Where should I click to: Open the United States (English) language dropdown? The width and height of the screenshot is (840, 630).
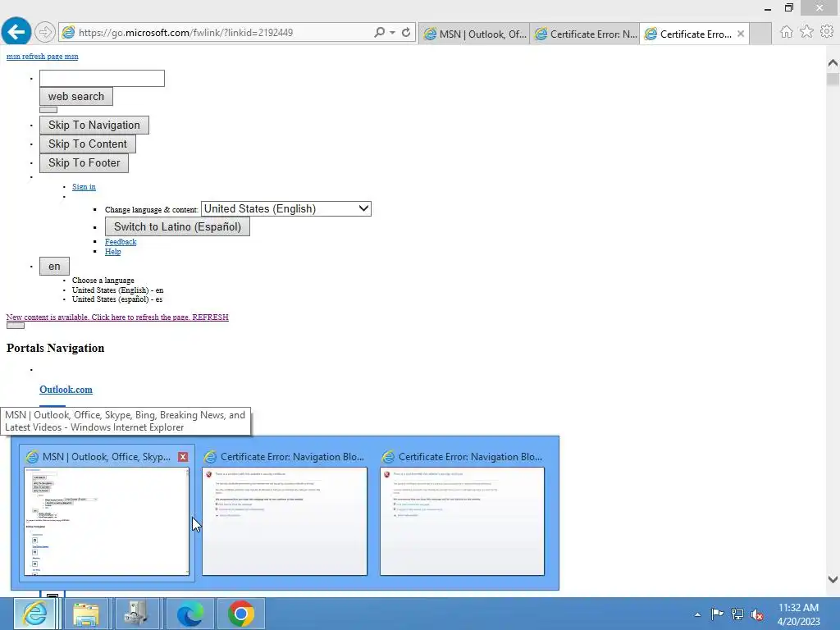pos(286,209)
